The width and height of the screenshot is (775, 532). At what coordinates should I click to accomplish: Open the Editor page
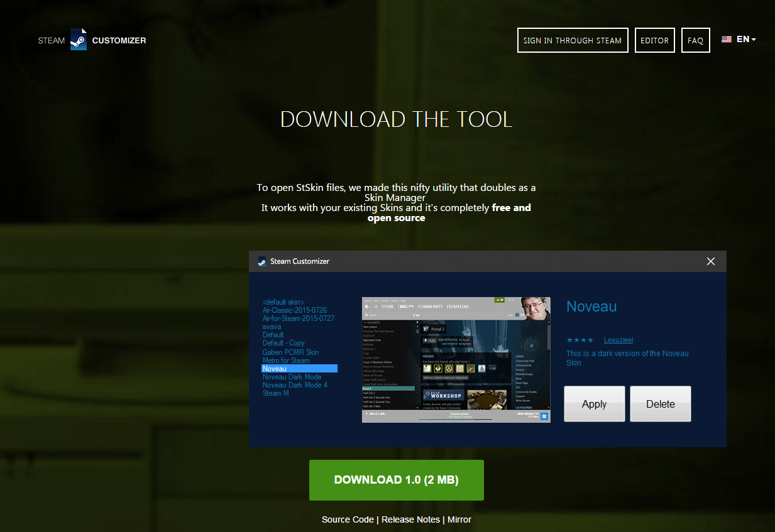[x=655, y=40]
